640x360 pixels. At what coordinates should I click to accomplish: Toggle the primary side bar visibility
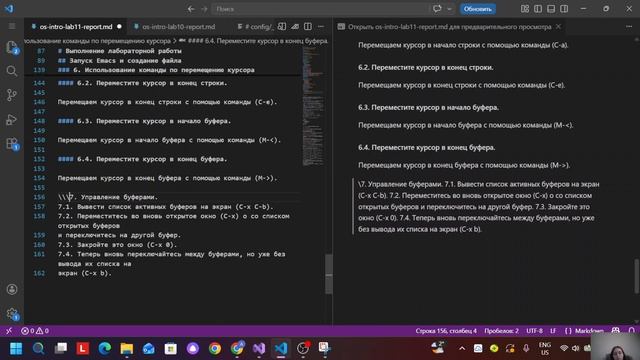coord(538,9)
